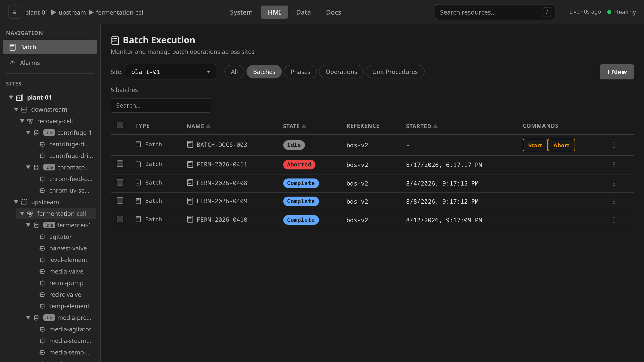Click the Alarms warning triangle icon
Screen dimensions: 644x362
[x=13, y=63]
